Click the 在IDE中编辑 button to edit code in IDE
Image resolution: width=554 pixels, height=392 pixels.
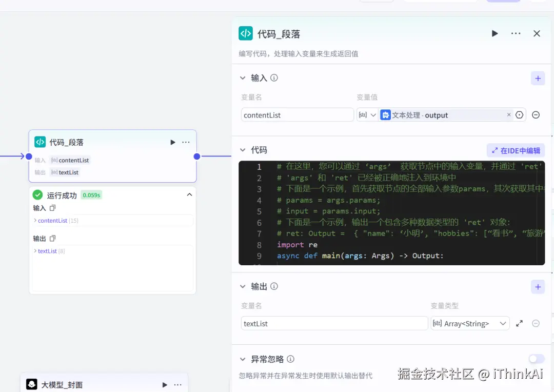pyautogui.click(x=516, y=150)
